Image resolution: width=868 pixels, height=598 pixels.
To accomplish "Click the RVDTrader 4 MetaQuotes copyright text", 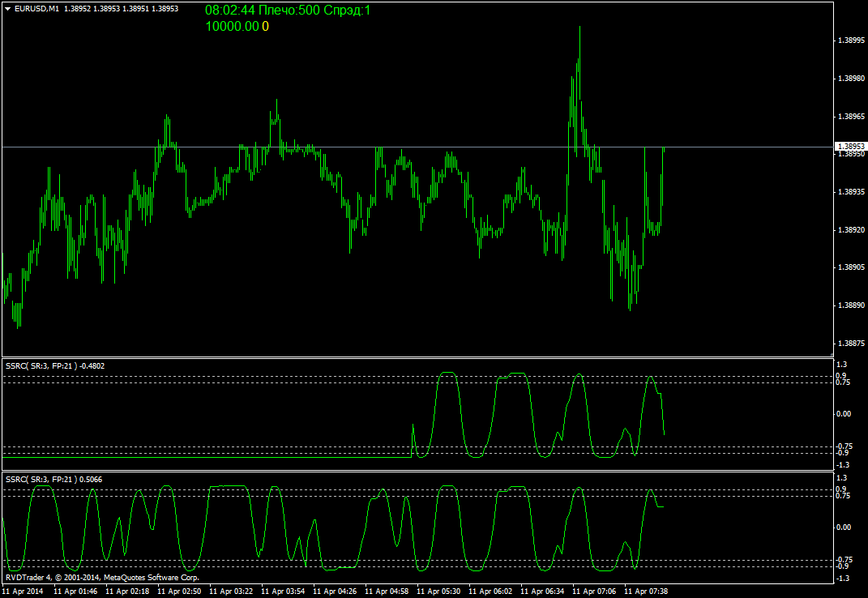I will click(x=102, y=578).
